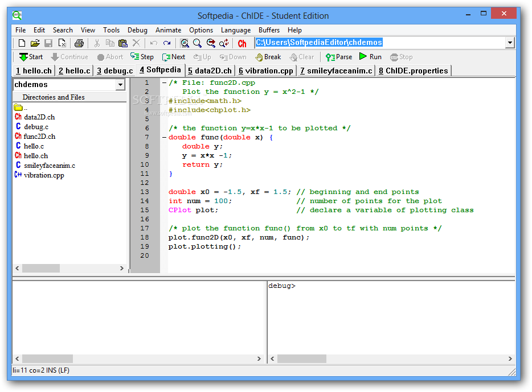Close the current document icon

(62, 43)
